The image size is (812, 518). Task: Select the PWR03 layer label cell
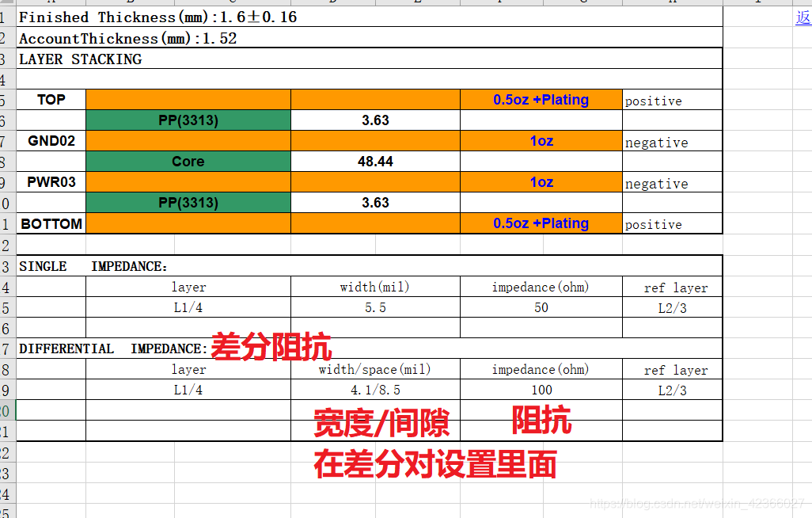(x=51, y=181)
